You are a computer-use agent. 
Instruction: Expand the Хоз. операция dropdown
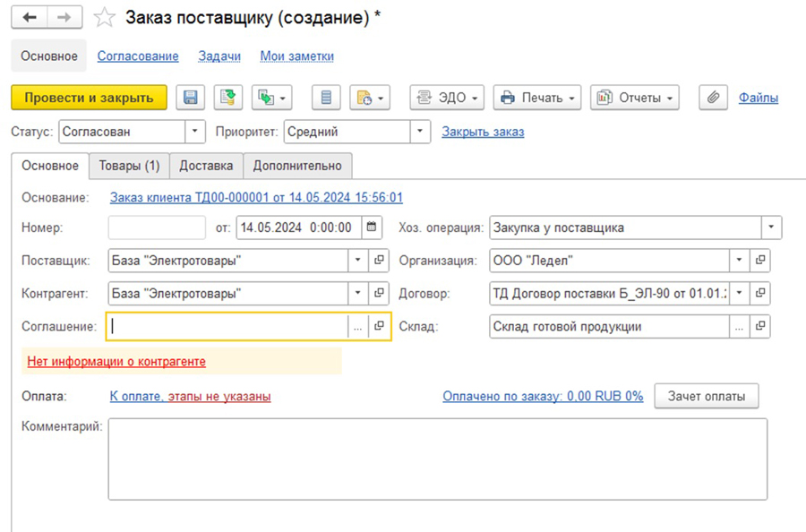tap(771, 227)
